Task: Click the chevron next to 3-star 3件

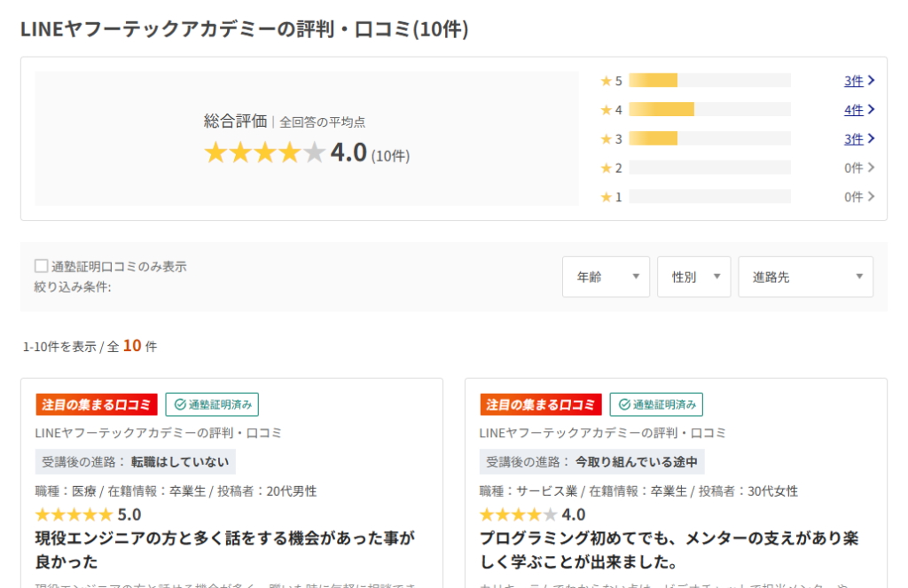Action: pos(871,137)
